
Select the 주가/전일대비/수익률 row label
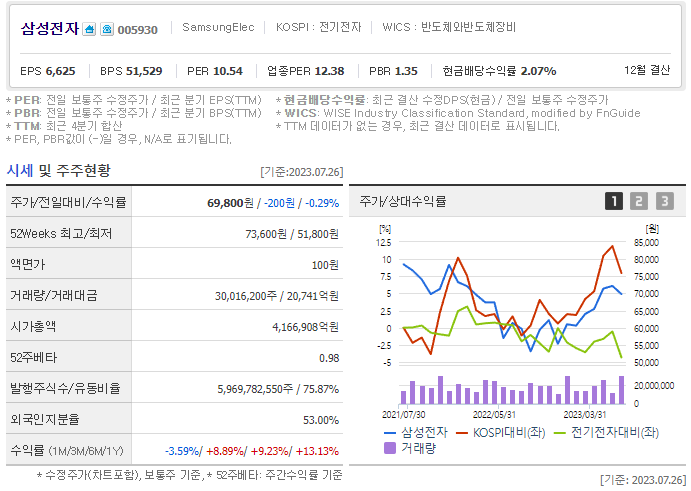(x=68, y=202)
